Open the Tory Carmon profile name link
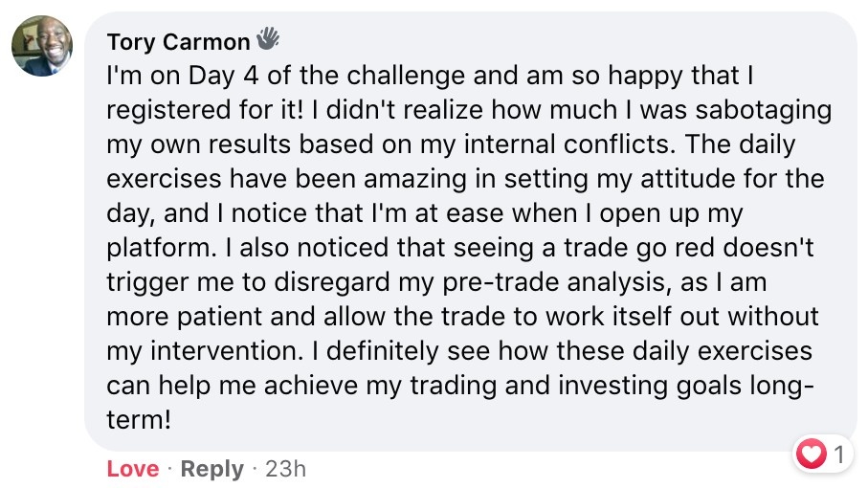 click(180, 42)
